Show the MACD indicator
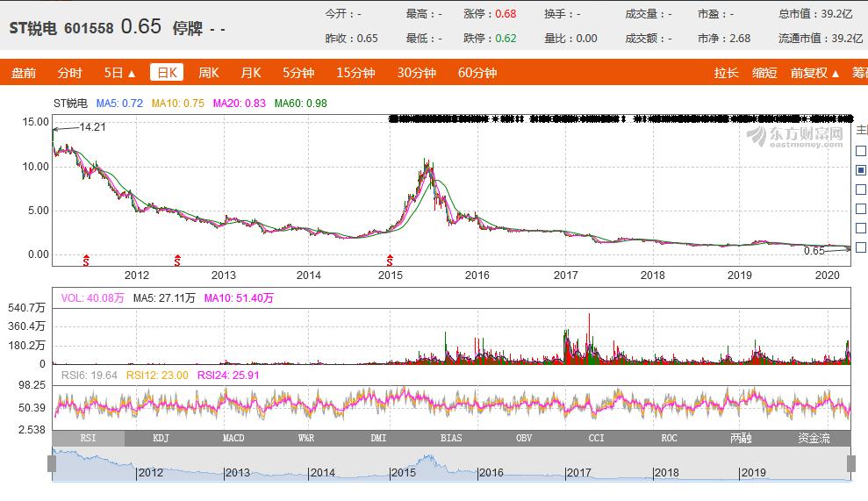This screenshot has width=868, height=501. (233, 438)
